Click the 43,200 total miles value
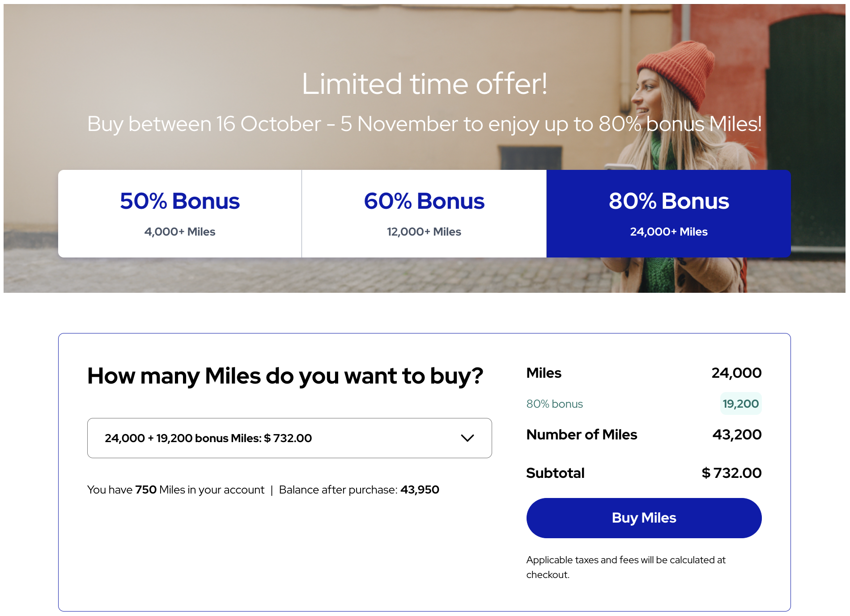 click(x=737, y=435)
